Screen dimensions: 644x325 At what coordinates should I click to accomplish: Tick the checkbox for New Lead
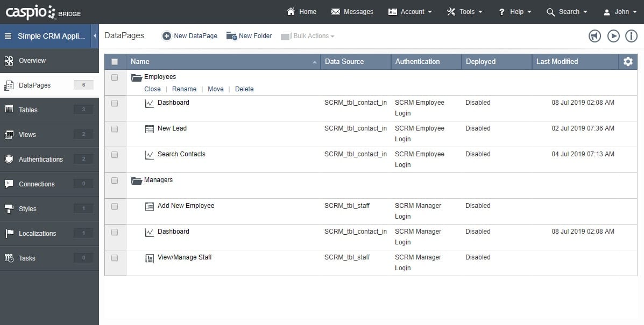tap(115, 129)
